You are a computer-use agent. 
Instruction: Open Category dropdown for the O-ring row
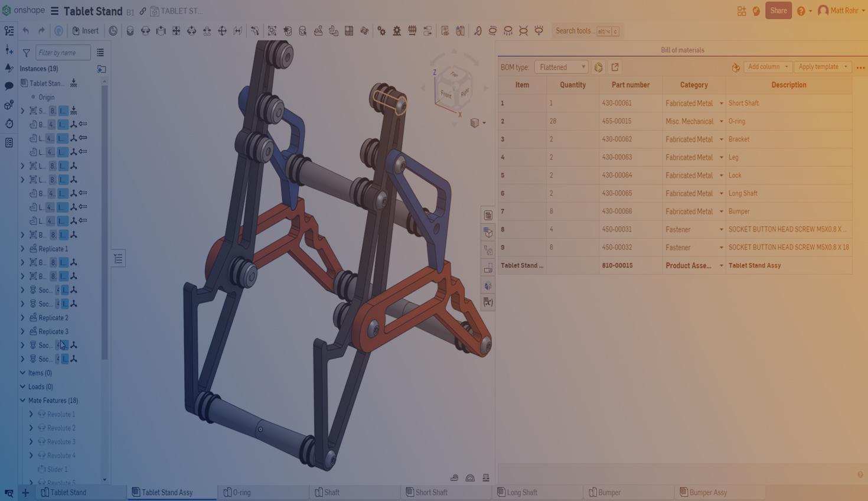721,122
